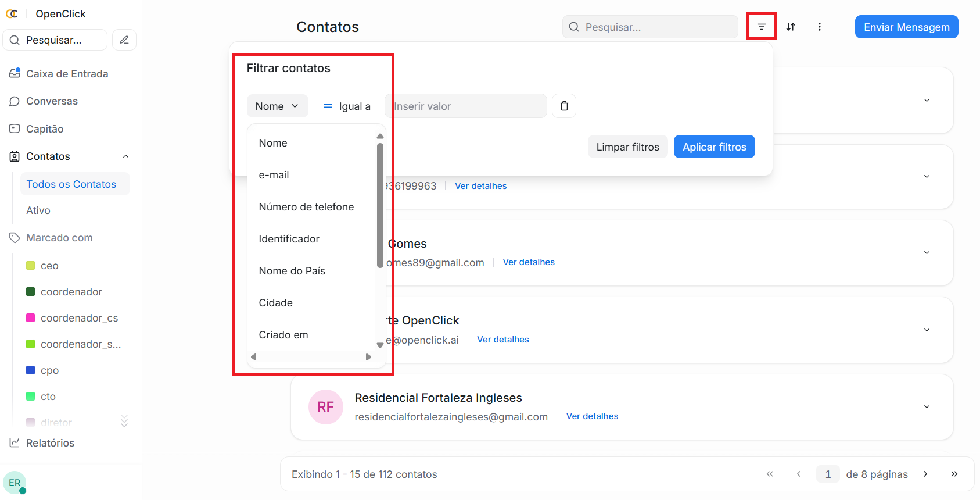Jump to last page double arrow
This screenshot has width=980, height=500.
(954, 474)
